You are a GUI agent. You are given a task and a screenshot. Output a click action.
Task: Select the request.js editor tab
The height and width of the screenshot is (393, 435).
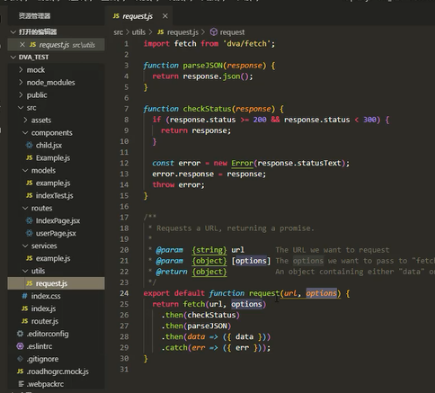tap(140, 16)
